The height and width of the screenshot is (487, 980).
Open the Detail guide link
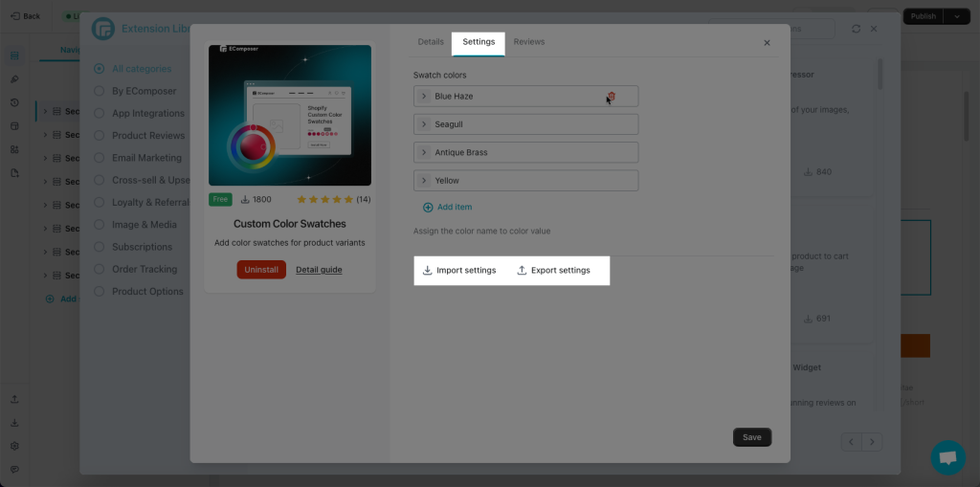(319, 270)
